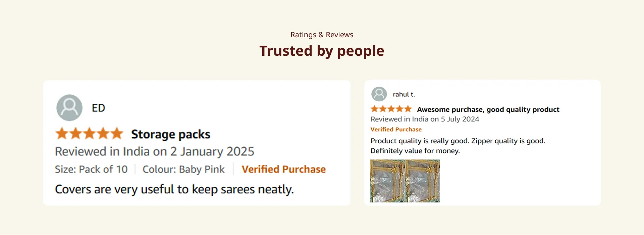The image size is (644, 235).
Task: Click "Reviewed in India on 5 July 2024"
Action: coord(425,119)
